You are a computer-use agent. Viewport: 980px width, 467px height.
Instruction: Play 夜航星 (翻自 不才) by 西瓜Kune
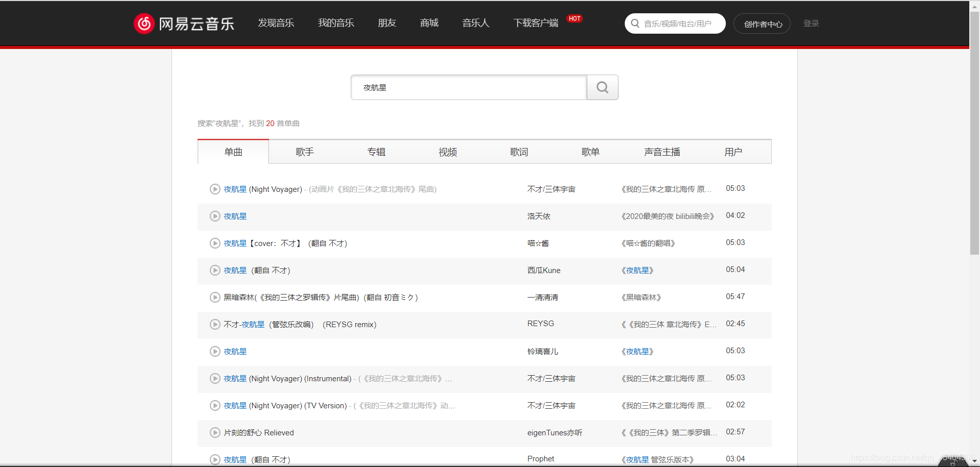point(215,271)
